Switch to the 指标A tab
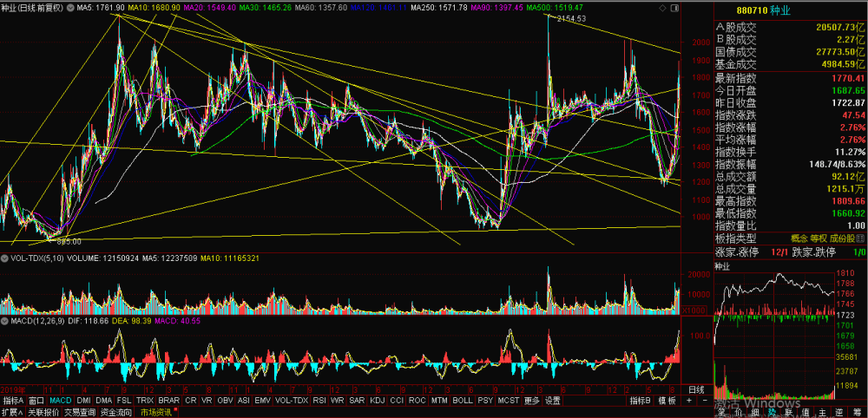Viewport: 868px width, 418px height. [13, 401]
